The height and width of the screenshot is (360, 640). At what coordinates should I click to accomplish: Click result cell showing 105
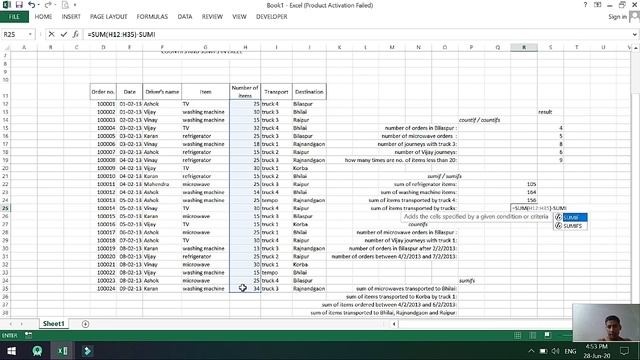tap(524, 184)
